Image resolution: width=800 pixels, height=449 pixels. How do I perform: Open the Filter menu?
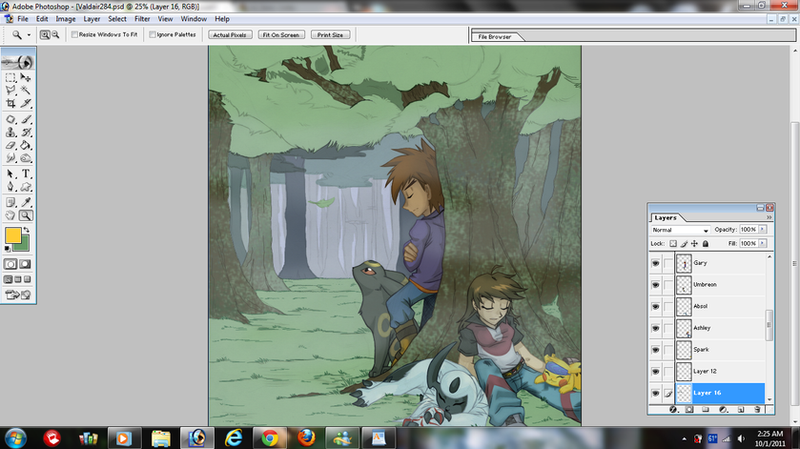(142, 19)
